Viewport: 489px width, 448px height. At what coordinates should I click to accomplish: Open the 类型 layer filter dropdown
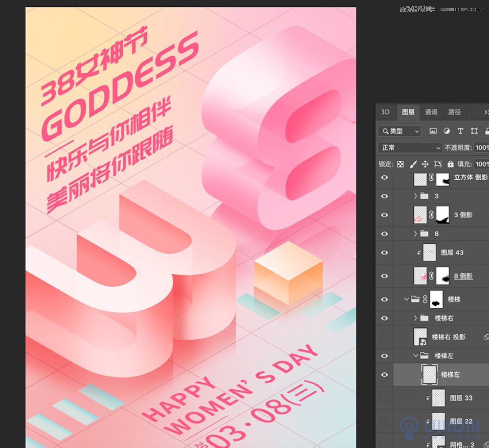tap(400, 131)
